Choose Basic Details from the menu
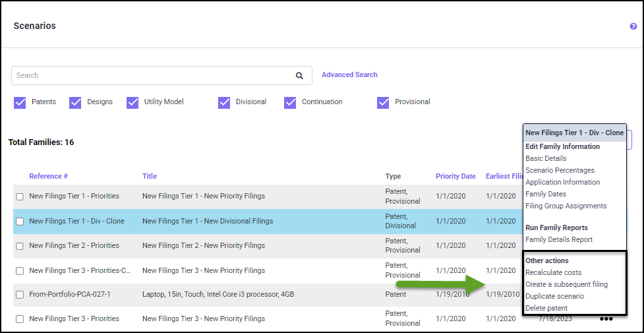This screenshot has width=644, height=333. (546, 159)
